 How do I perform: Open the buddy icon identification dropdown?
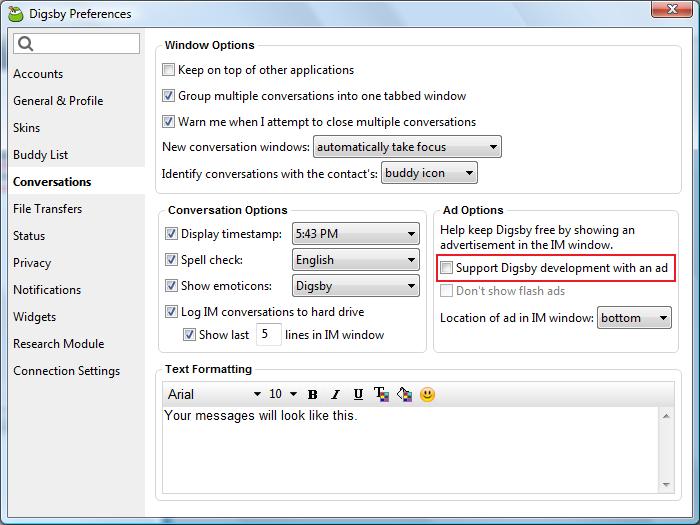pyautogui.click(x=429, y=173)
